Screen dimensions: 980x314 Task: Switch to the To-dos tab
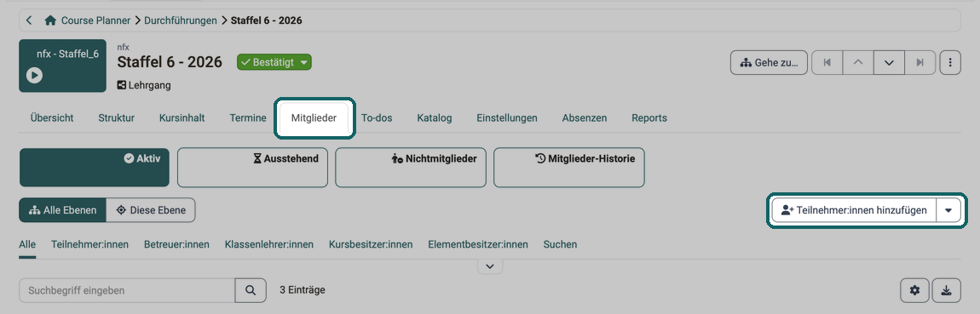pos(377,118)
